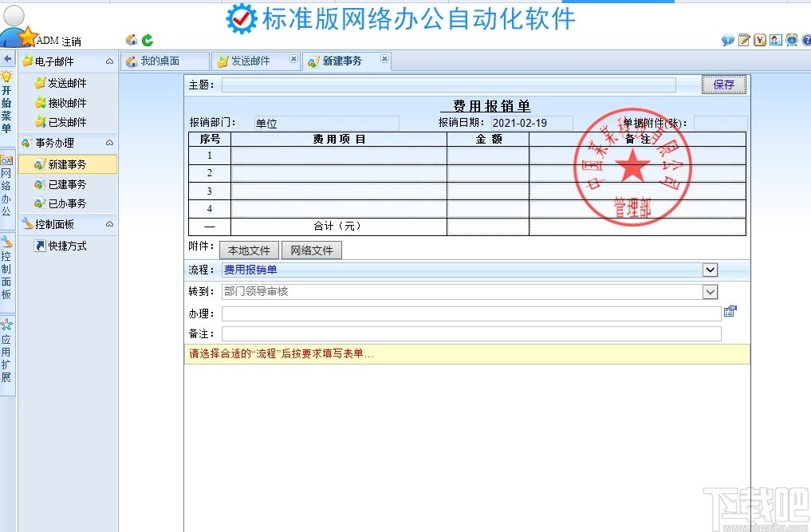Click the 保存 button
The height and width of the screenshot is (532, 811).
tap(722, 85)
